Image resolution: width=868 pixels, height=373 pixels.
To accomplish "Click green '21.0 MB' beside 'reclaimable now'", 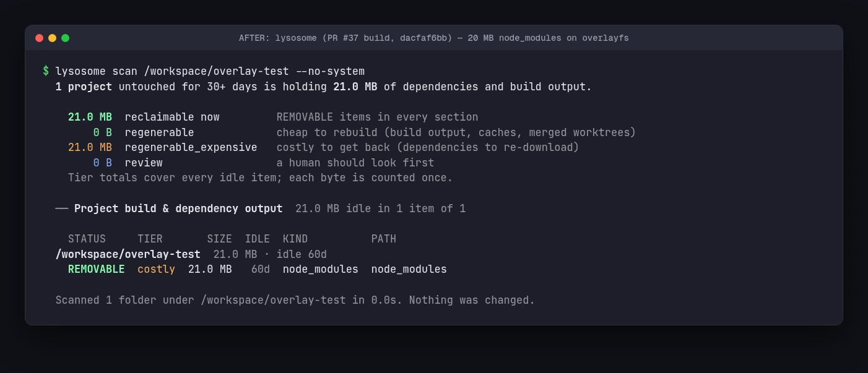I will click(x=90, y=117).
